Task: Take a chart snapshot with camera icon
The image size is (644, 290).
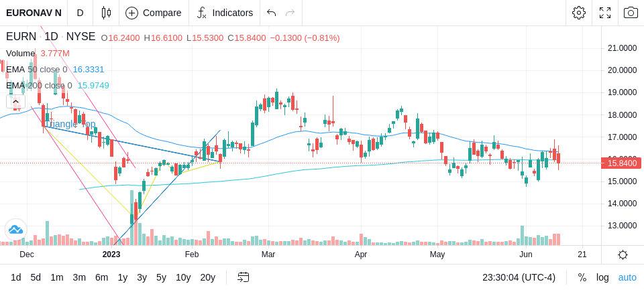Action: coord(631,13)
